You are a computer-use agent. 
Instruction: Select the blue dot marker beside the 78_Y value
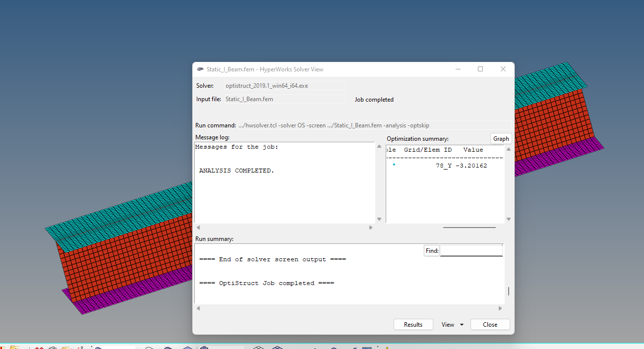(x=394, y=165)
